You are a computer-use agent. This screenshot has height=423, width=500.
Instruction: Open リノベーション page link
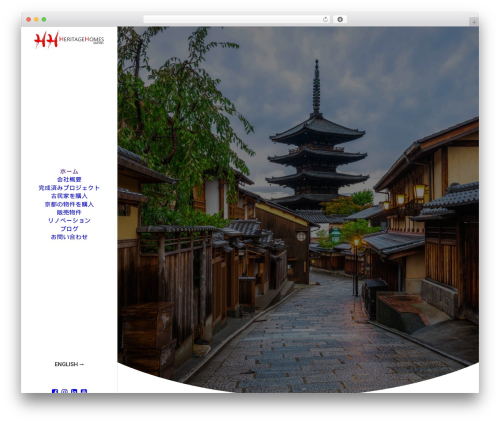pos(69,221)
